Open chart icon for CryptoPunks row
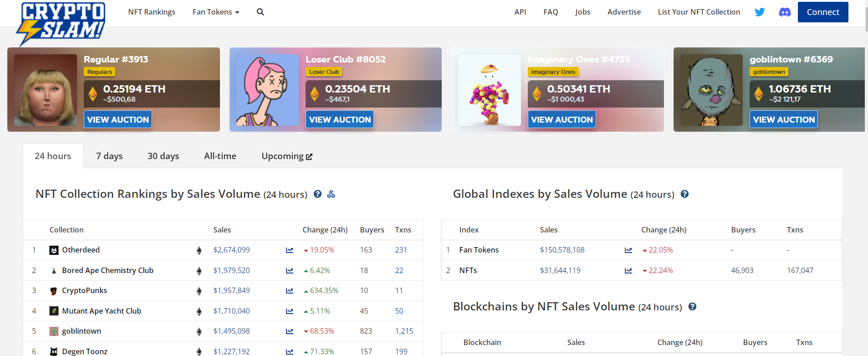 (290, 291)
